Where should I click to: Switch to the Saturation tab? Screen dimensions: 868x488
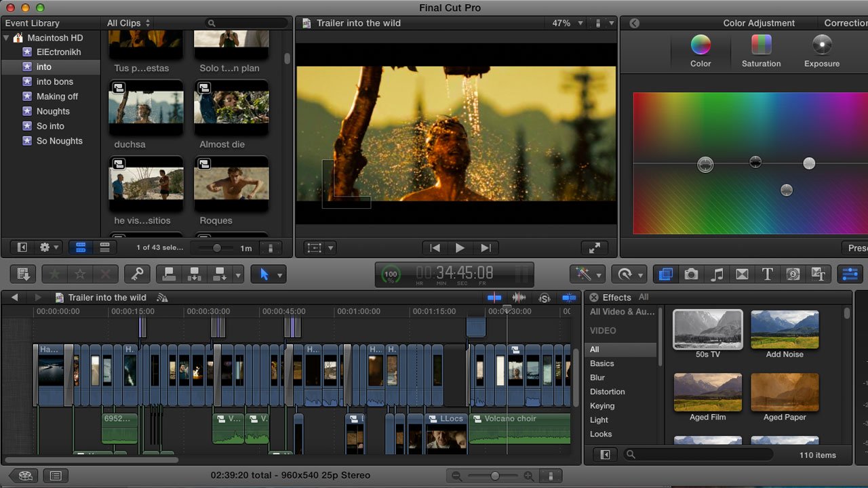(760, 51)
